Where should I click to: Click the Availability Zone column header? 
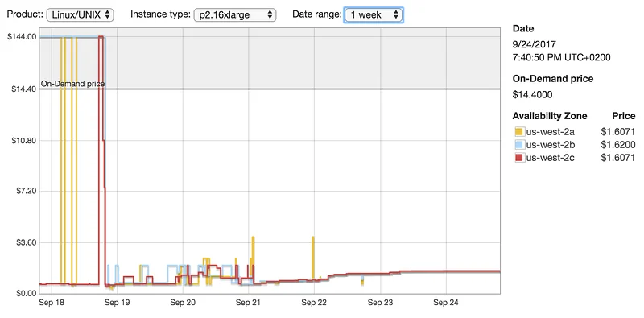(550, 116)
